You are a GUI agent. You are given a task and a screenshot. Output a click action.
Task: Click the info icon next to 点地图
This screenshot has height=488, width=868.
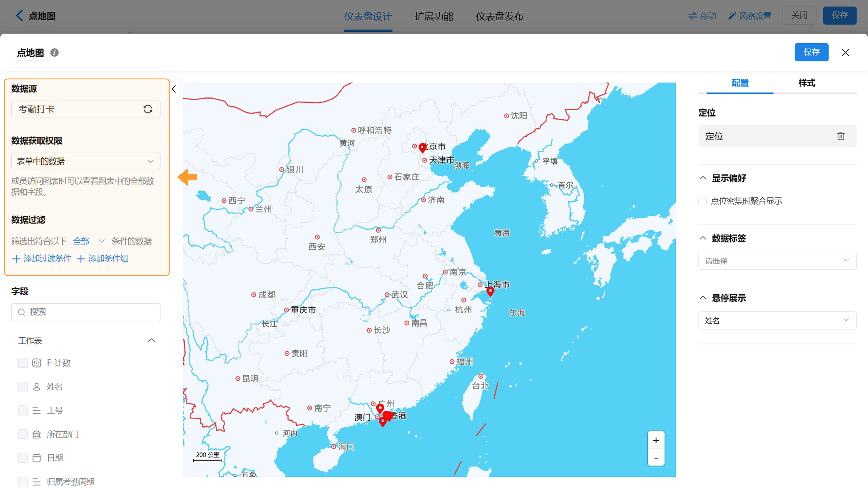(x=54, y=52)
